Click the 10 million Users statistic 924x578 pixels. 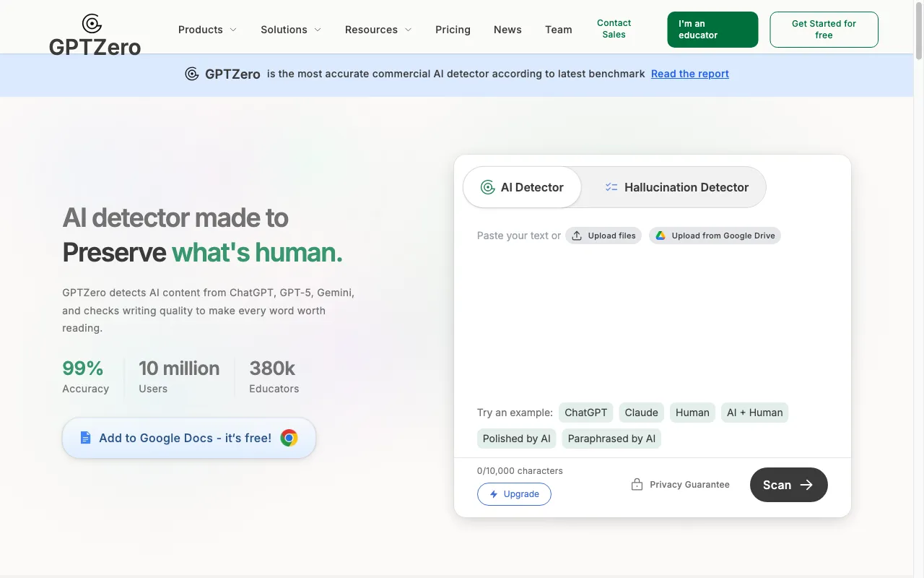click(179, 377)
